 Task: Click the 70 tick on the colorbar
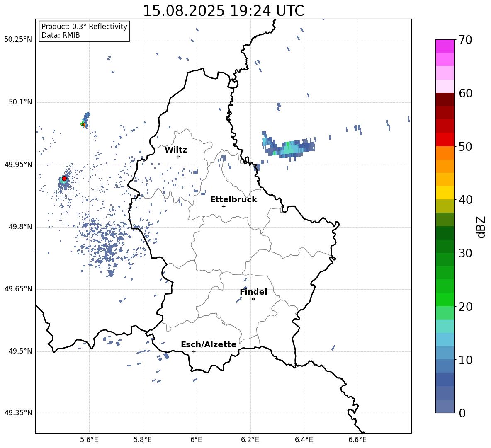(x=465, y=40)
